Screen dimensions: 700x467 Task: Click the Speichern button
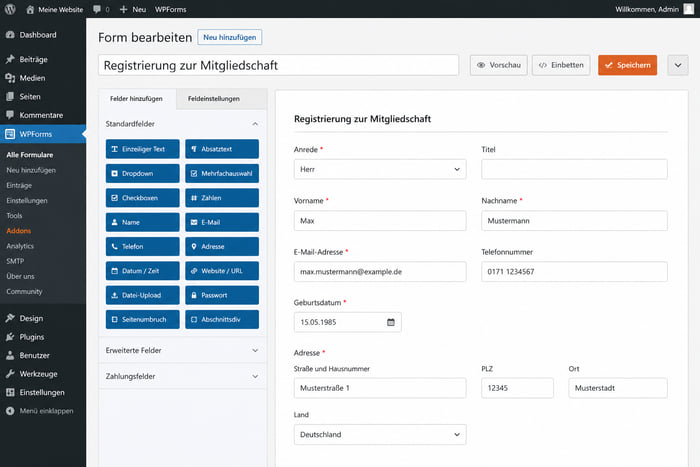coord(627,65)
